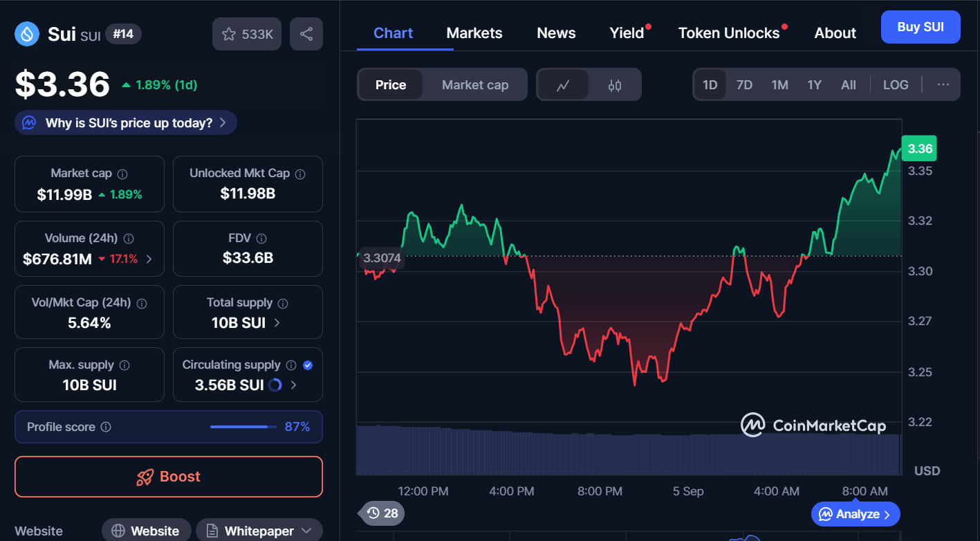Click info icon beside Vol/Mkt Cap (24h)
Viewport: 980px width, 541px height.
[x=142, y=304]
